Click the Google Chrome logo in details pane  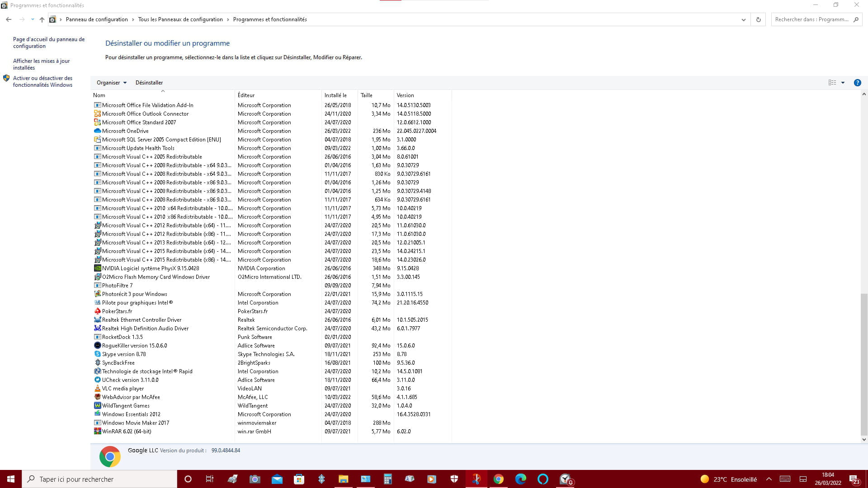pyautogui.click(x=110, y=457)
